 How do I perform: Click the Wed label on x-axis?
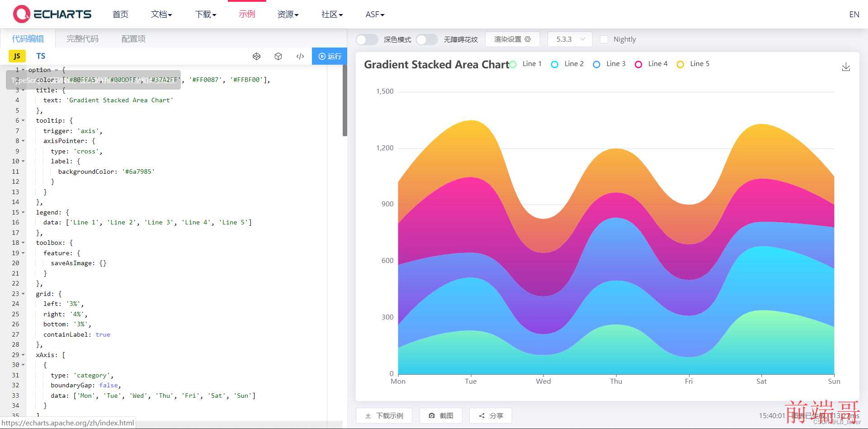pos(543,381)
